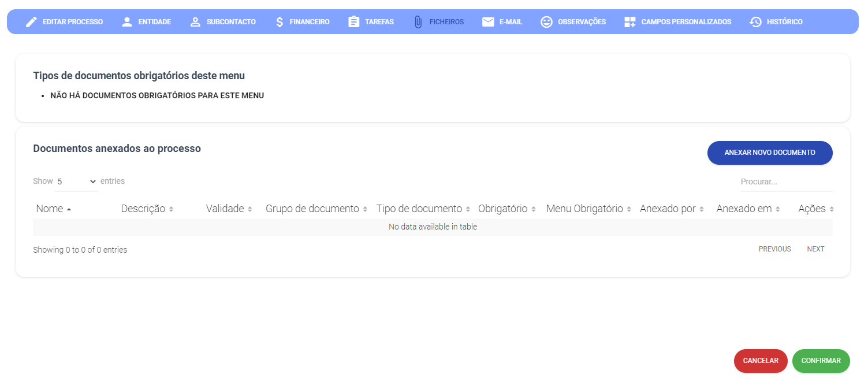Switch to the Observações tab label
This screenshot has width=868, height=385.
click(582, 22)
